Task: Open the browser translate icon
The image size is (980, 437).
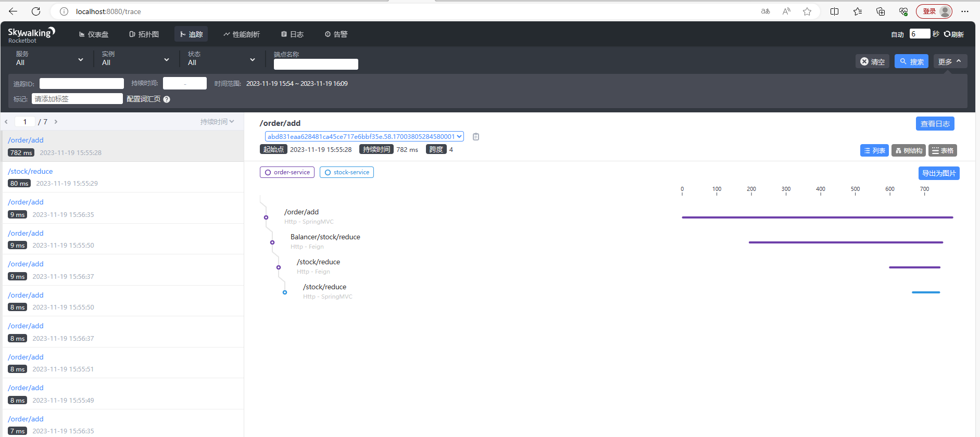Action: 765,11
